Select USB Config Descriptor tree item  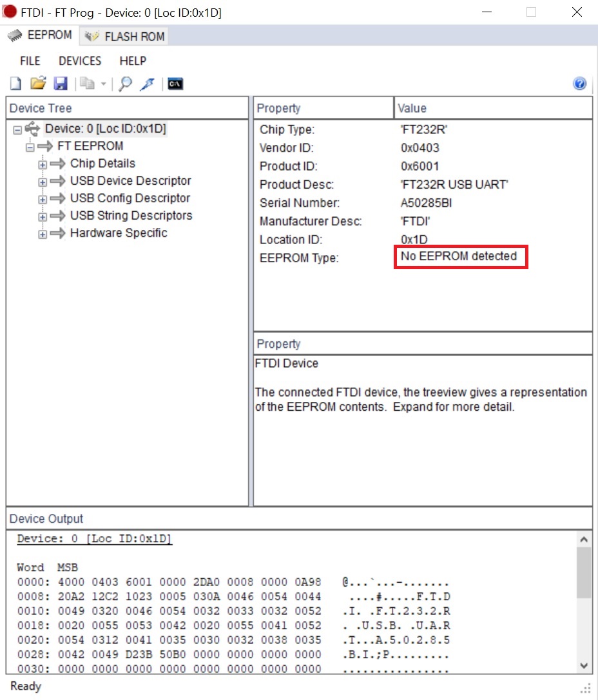(x=130, y=198)
